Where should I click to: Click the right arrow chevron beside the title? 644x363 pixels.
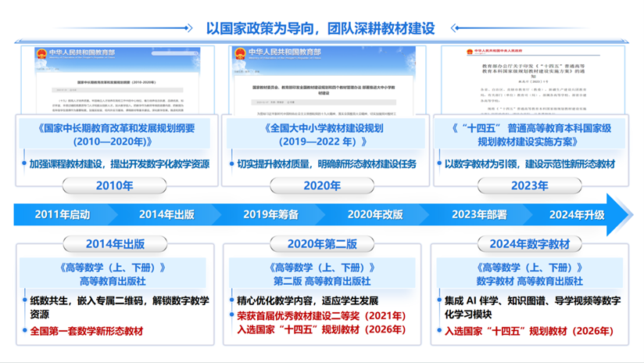[188, 28]
